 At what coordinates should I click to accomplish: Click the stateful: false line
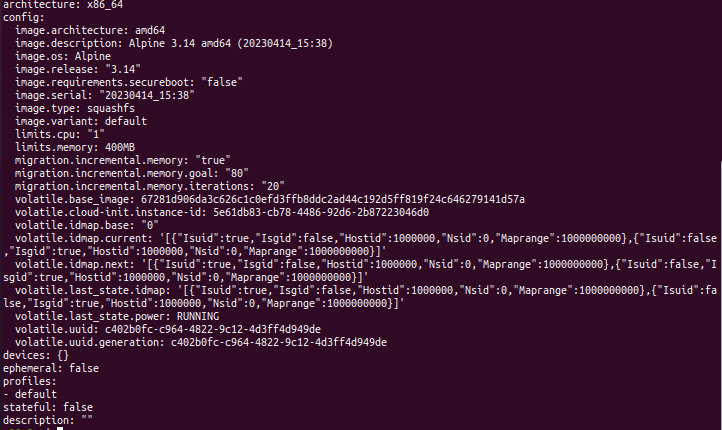click(48, 407)
